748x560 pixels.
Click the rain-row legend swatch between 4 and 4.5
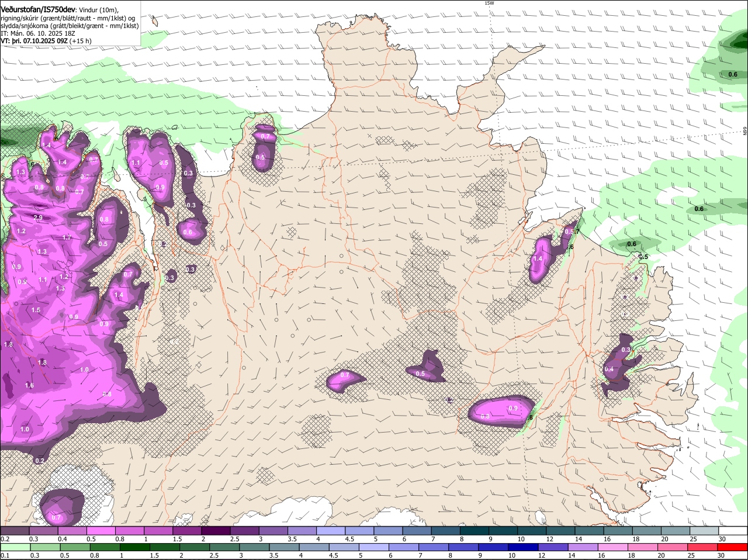315,547
